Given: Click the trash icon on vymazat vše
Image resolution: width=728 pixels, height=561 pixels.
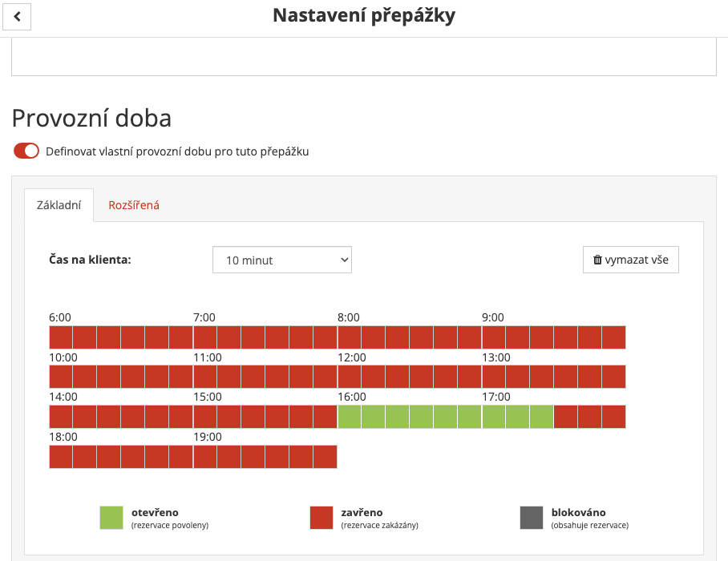Looking at the screenshot, I should click(597, 260).
